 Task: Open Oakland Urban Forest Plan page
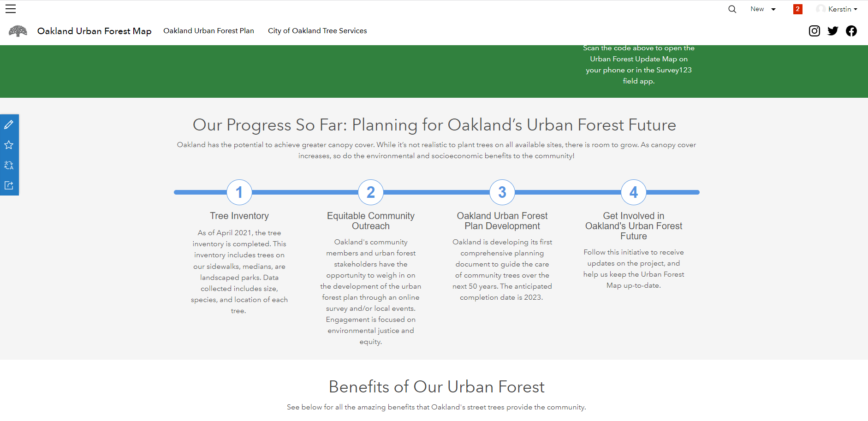[208, 31]
